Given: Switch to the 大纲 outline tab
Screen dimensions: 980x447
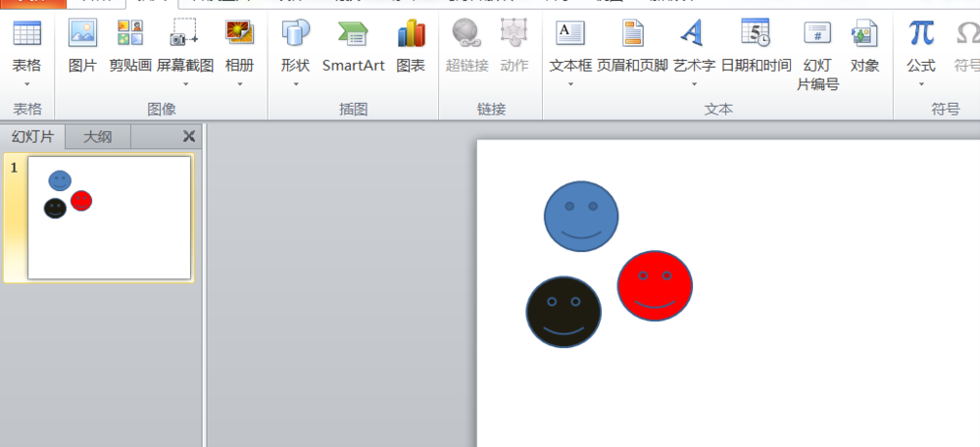Looking at the screenshot, I should tap(97, 136).
